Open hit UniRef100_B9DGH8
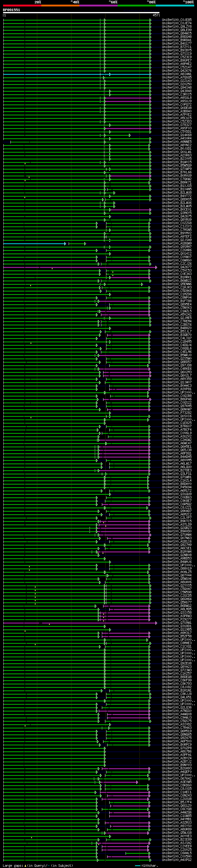The width and height of the screenshot is (197, 868). coord(177,37)
